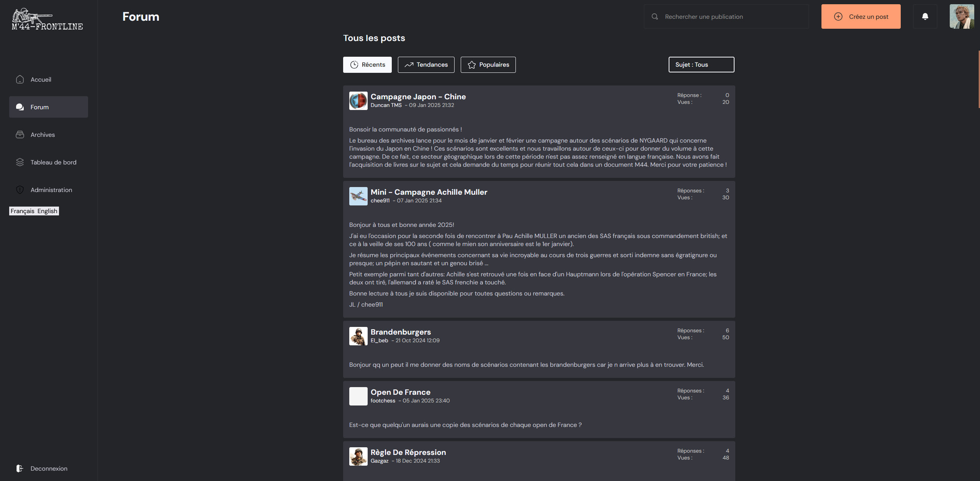Open the Administration section

click(x=51, y=190)
